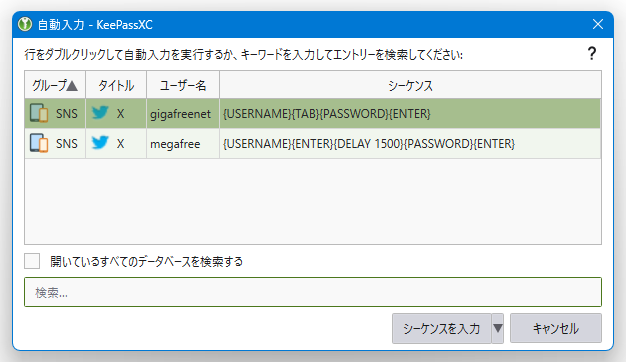The width and height of the screenshot is (626, 362).
Task: Click SNS group icon in megafree row
Action: coord(39,143)
